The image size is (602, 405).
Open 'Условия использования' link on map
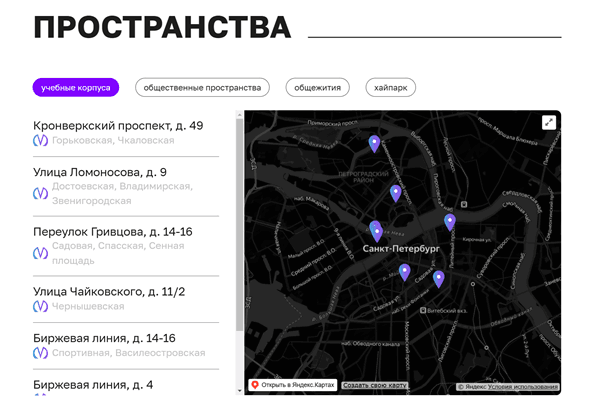(x=524, y=386)
